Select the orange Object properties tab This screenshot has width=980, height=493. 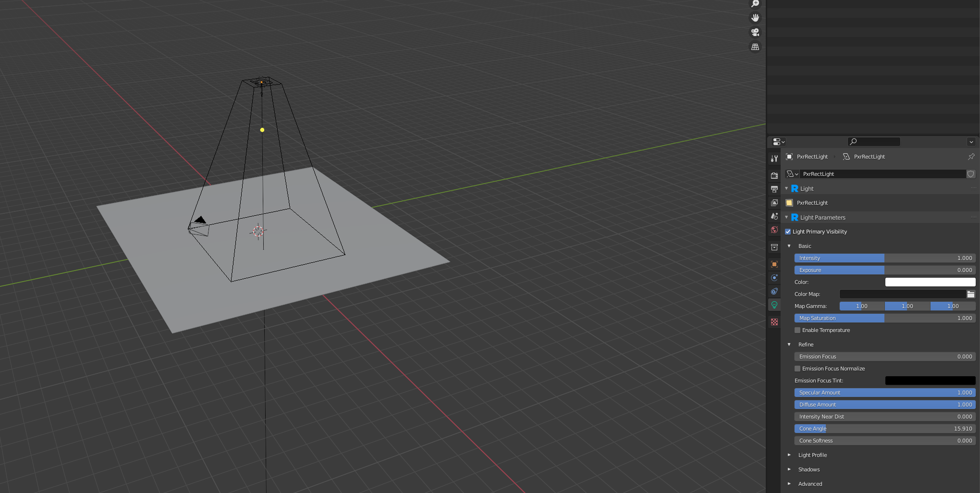tap(774, 264)
